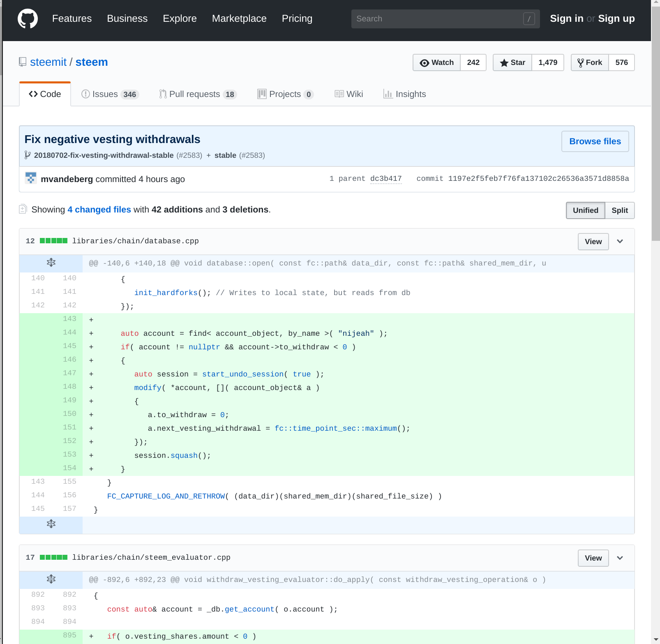This screenshot has width=660, height=644.
Task: Open parent commit dc3b417
Action: pos(386,179)
